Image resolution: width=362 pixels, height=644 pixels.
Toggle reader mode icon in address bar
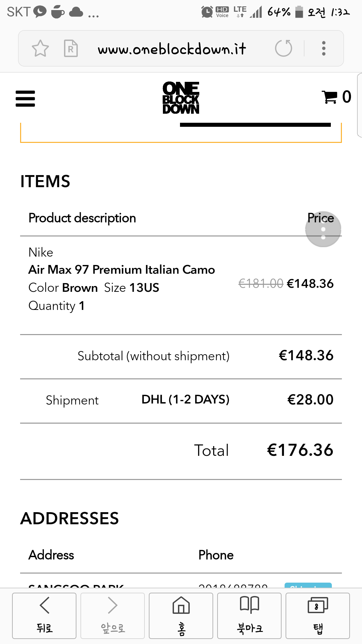pos(71,49)
